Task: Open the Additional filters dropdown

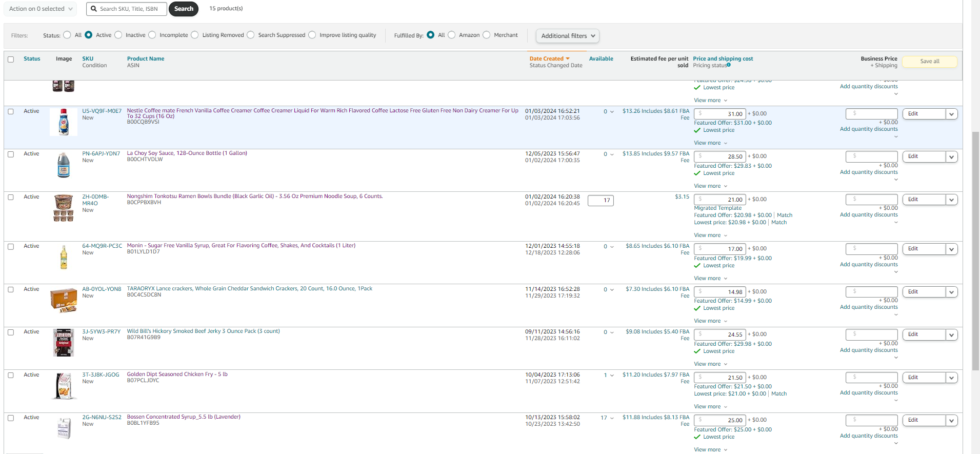Action: 568,36
